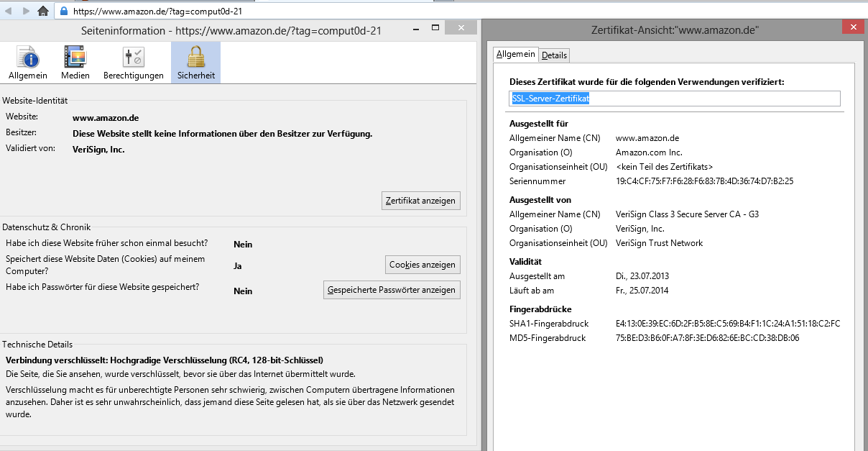
Task: Open the Medien panel icon
Action: 75,63
